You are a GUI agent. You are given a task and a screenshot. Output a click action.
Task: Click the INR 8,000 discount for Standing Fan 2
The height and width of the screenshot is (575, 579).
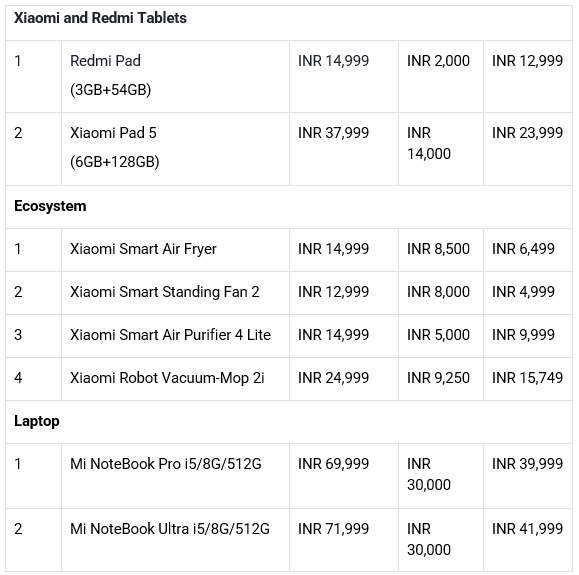coord(438,292)
